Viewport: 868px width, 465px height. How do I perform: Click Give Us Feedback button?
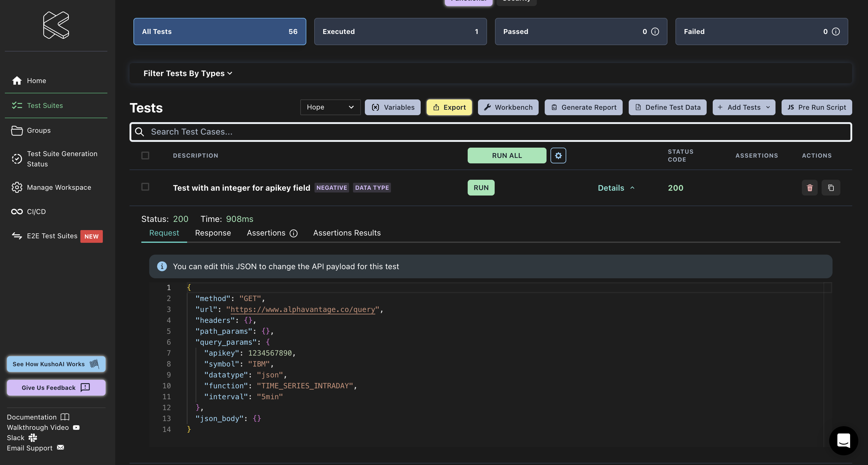(x=56, y=388)
